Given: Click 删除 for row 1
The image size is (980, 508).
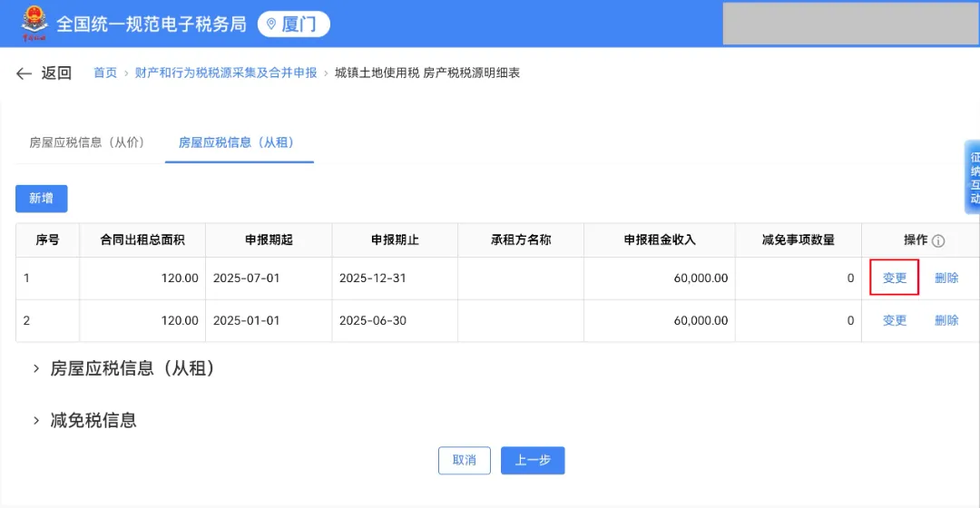Looking at the screenshot, I should click(x=946, y=278).
